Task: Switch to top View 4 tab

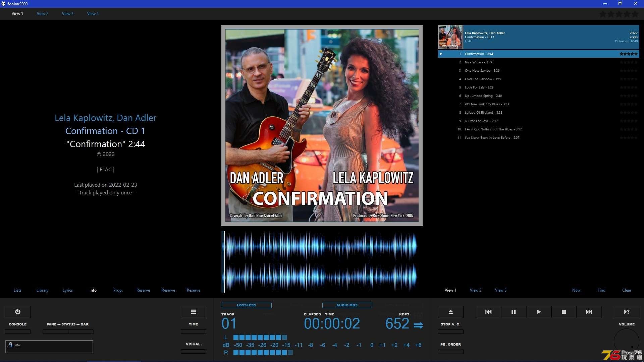Action: click(93, 14)
